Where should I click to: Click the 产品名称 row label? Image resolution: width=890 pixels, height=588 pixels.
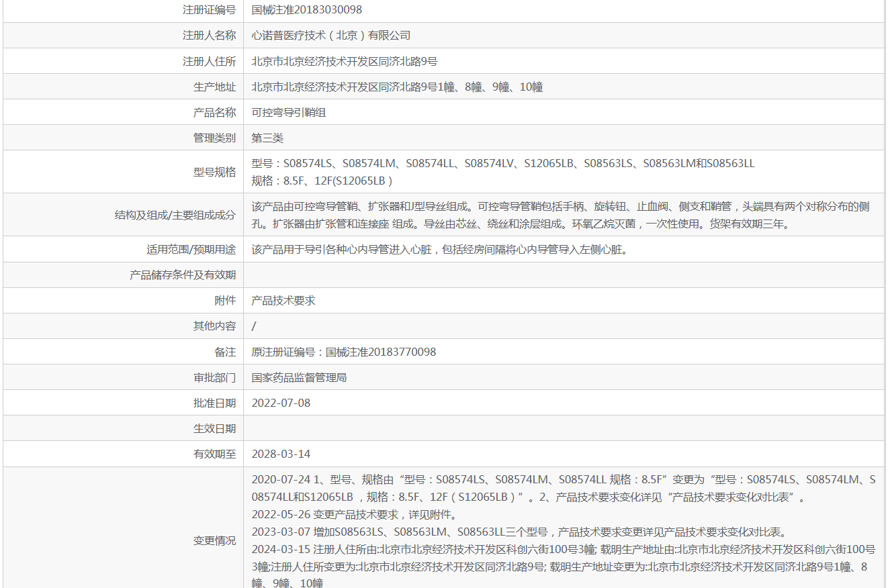click(214, 113)
